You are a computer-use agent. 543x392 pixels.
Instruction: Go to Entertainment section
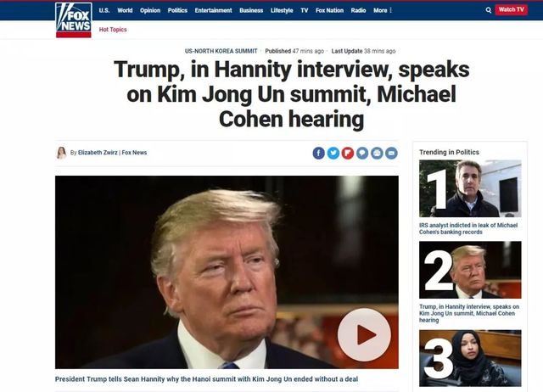pos(213,10)
